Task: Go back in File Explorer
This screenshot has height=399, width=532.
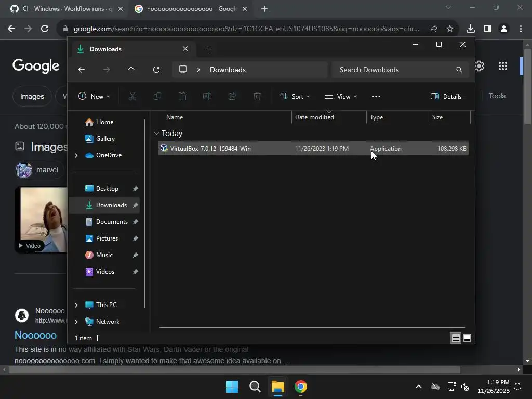Action: click(82, 70)
